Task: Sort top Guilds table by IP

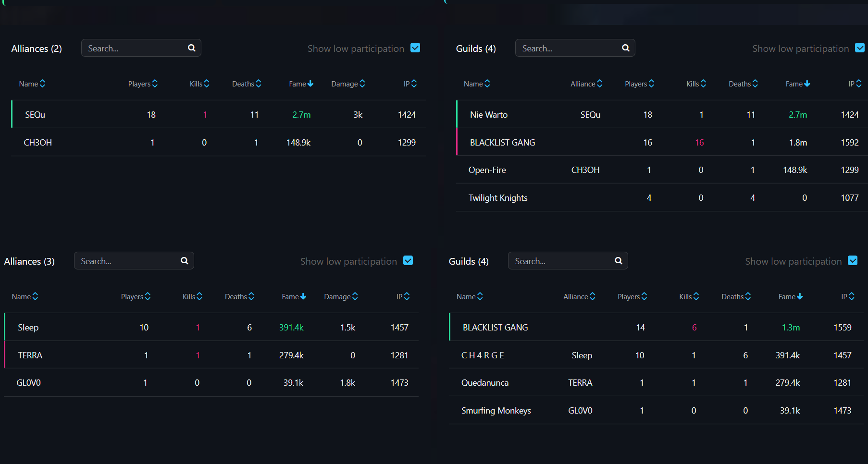Action: coord(855,84)
